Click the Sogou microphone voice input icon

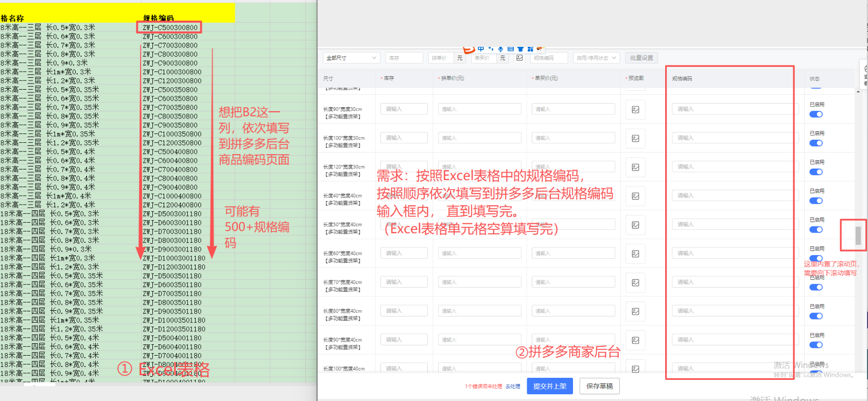[x=500, y=48]
